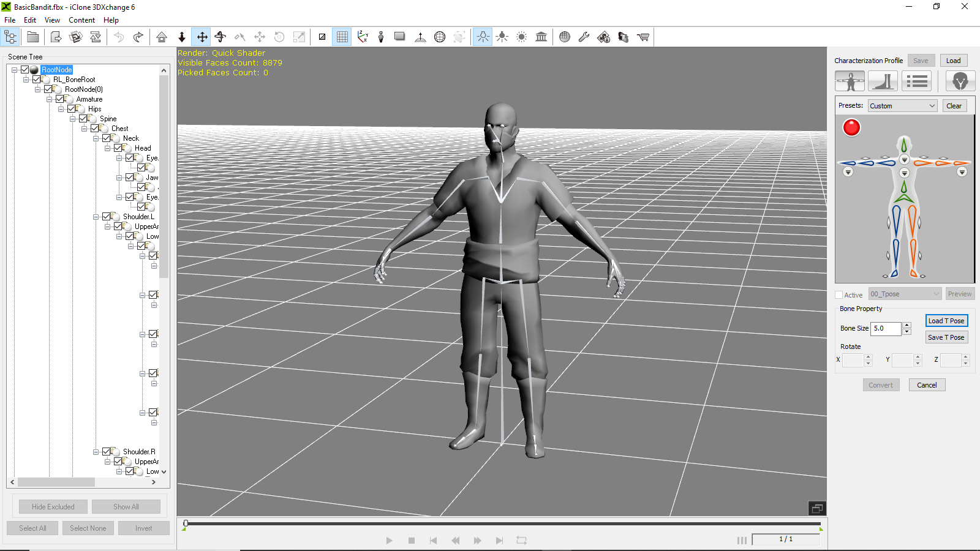The height and width of the screenshot is (551, 980).
Task: Open the Help menu
Action: pos(111,20)
